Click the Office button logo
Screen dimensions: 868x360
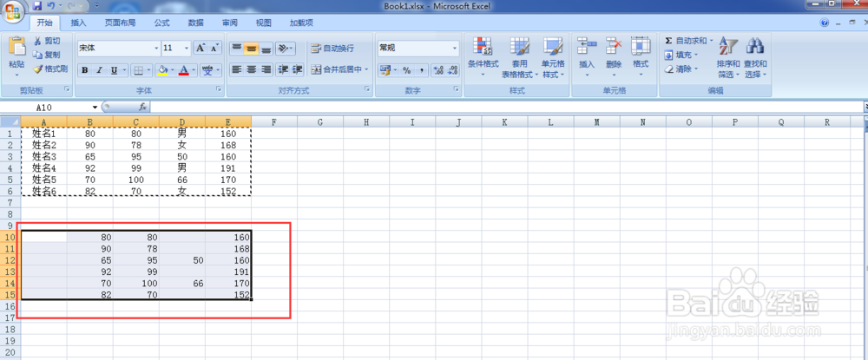[14, 11]
